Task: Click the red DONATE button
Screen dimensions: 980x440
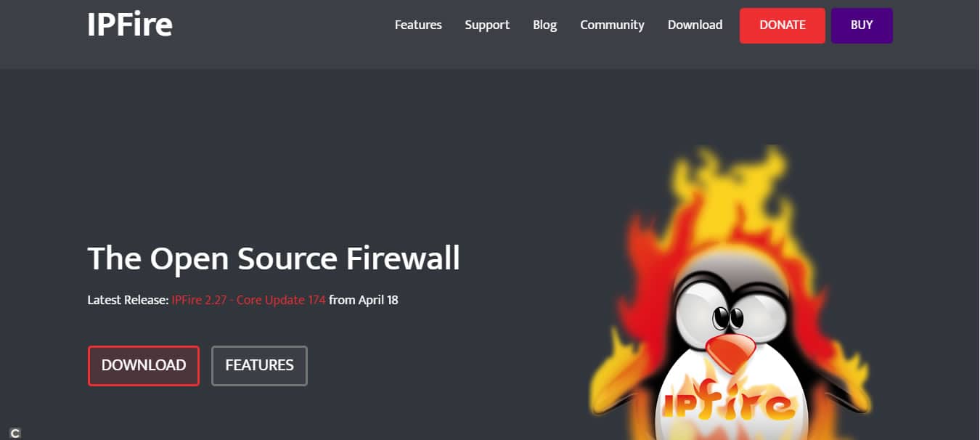Action: (x=783, y=25)
